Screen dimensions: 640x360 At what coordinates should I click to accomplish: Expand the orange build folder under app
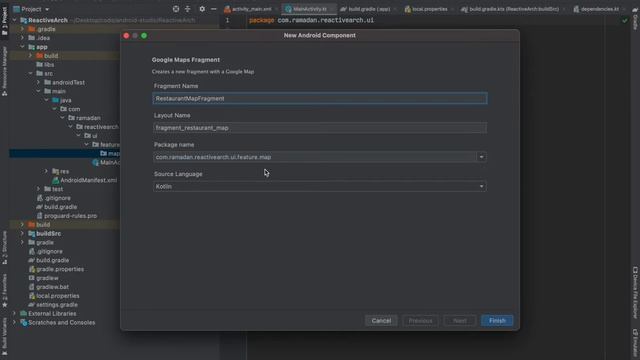click(30, 56)
